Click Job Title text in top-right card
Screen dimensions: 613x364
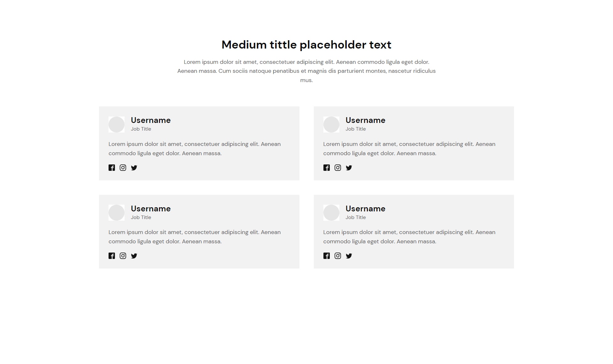click(x=356, y=129)
